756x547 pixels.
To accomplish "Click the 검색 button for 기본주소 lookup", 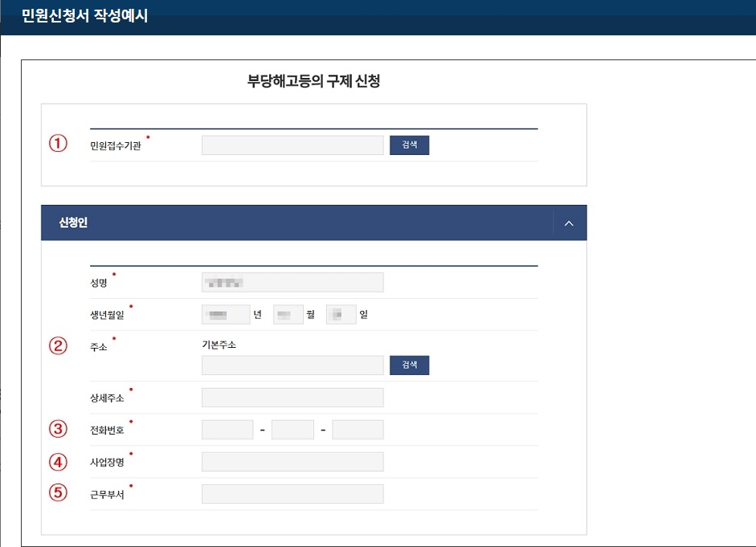I will 409,365.
